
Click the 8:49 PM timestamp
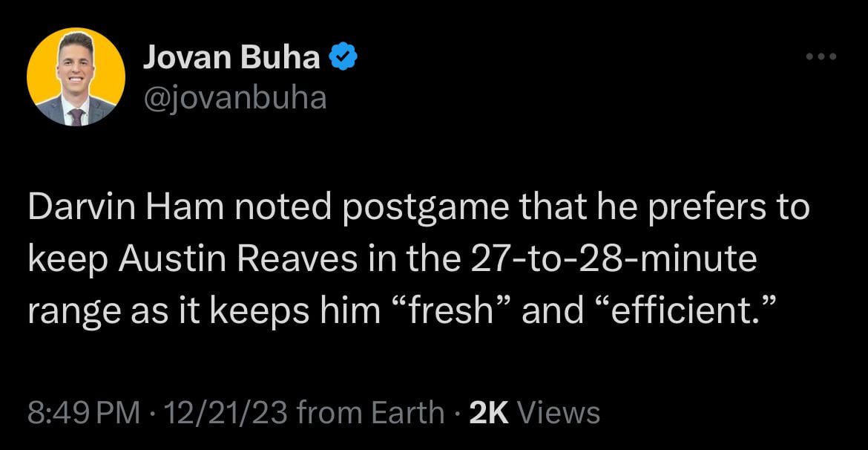point(84,412)
